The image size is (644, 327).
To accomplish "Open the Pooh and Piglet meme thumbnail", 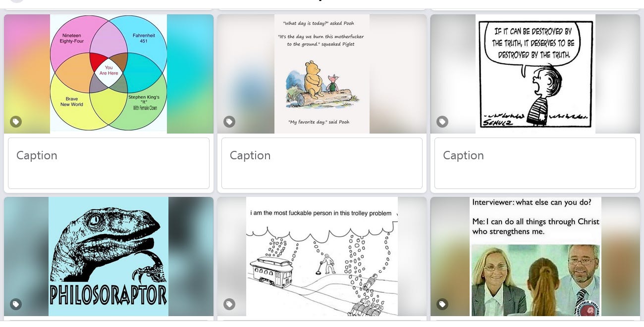I will tap(322, 74).
